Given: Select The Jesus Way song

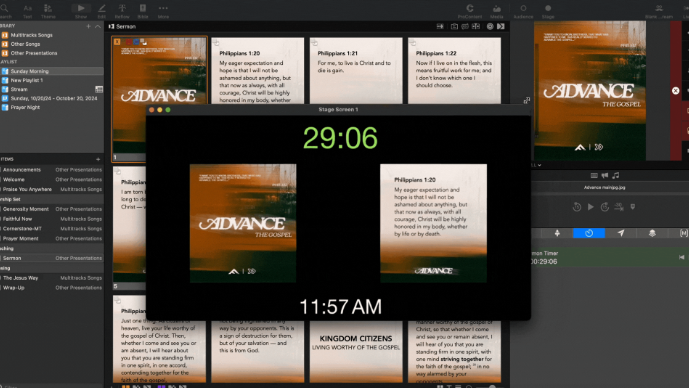Looking at the screenshot, I should click(x=52, y=278).
